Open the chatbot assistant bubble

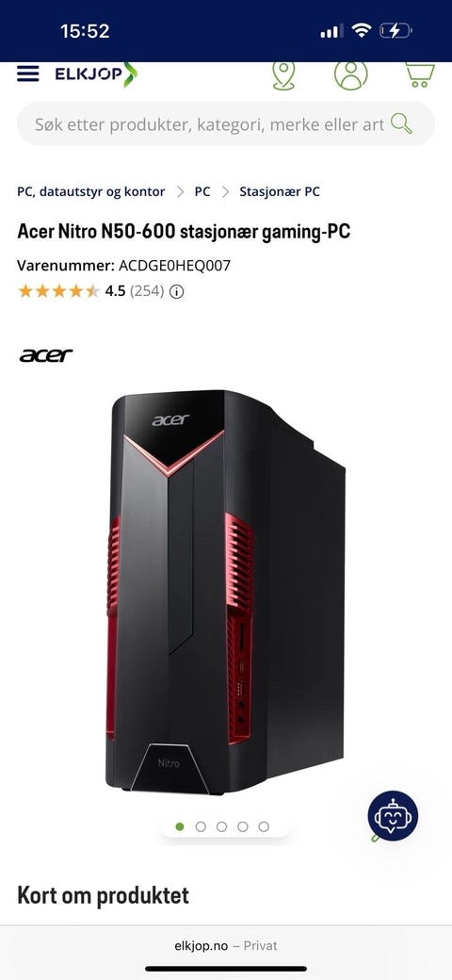click(x=393, y=816)
